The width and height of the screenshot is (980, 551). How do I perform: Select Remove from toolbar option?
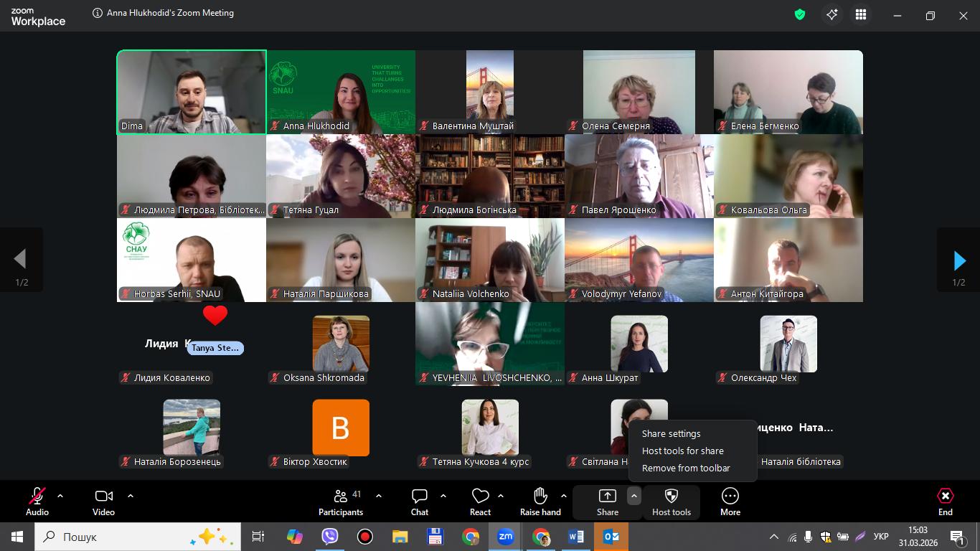pyautogui.click(x=686, y=468)
